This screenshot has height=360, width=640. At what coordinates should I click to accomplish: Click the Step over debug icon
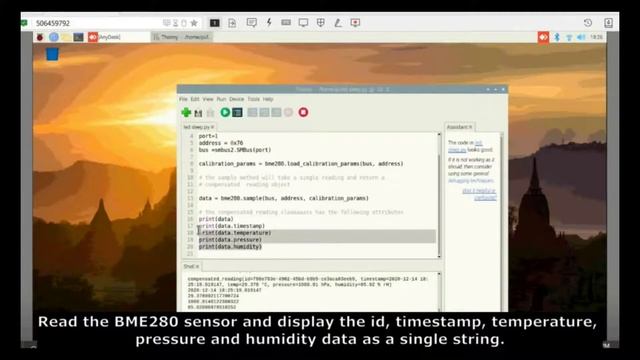252,112
